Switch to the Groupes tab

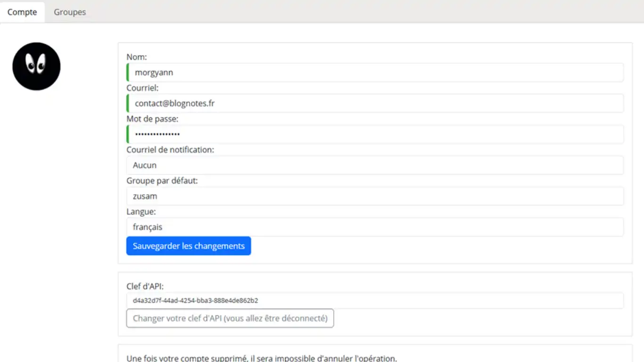click(69, 12)
